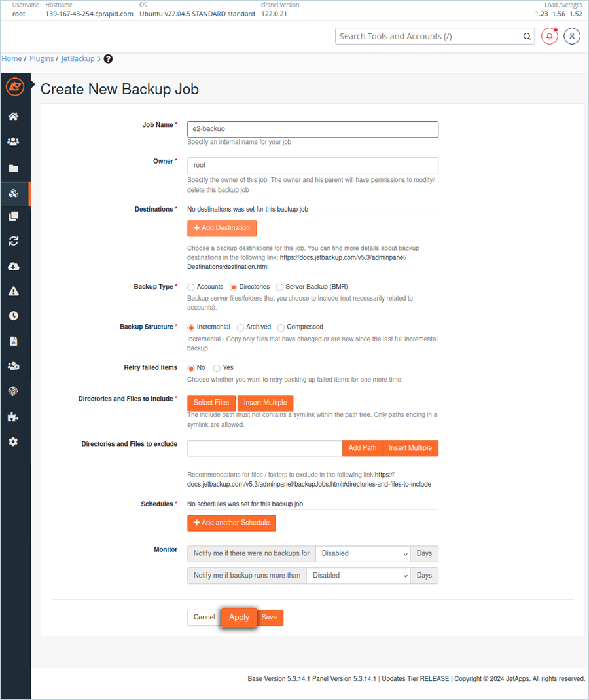Screen dimensions: 589x700
Task: Focus the Job Name input field
Action: pos(313,129)
